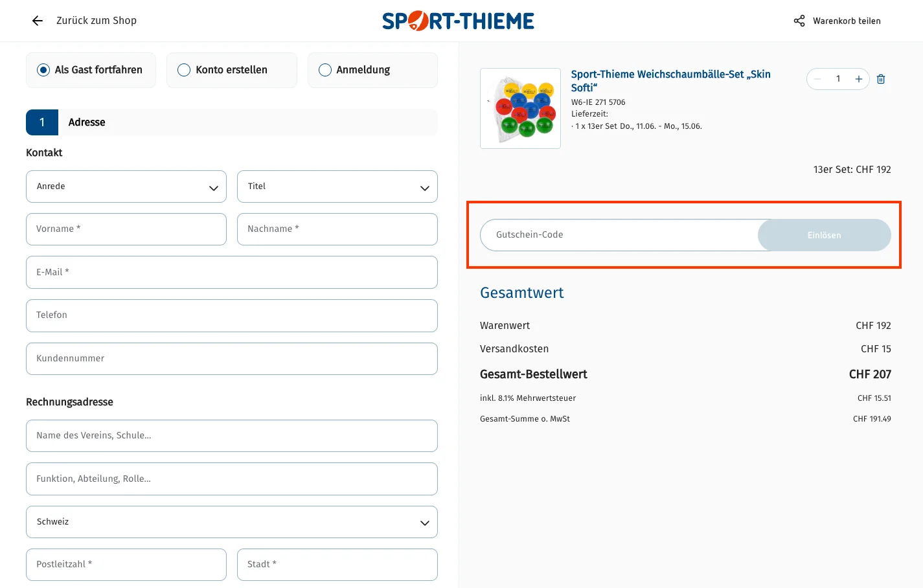The image size is (923, 588).
Task: Select Konto erstellen radio option
Action: 232,70
